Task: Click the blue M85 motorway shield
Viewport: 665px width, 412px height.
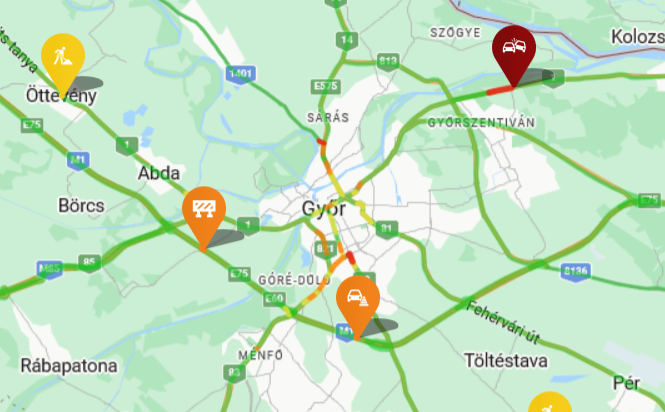Action: 50,269
